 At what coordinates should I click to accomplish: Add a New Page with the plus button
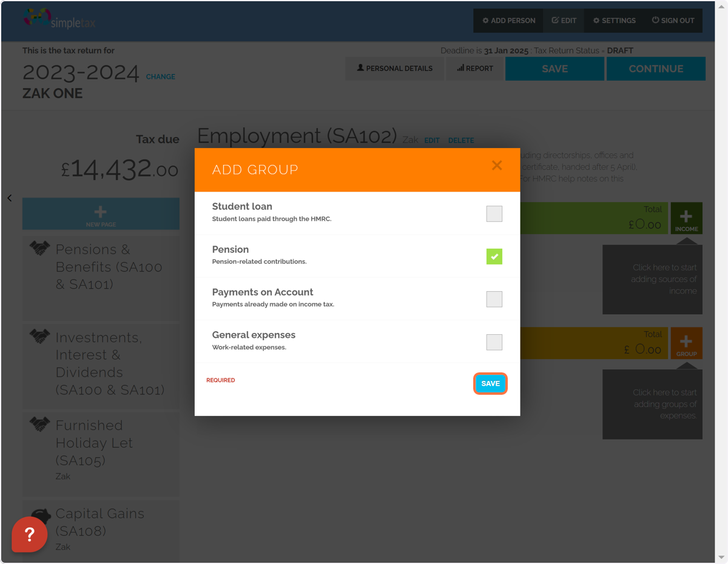point(101,214)
